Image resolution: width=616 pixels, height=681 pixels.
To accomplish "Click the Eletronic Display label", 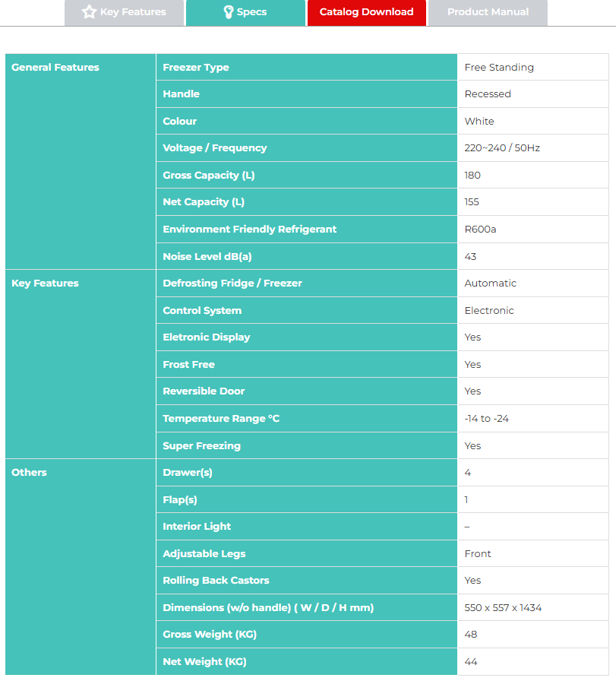I will click(206, 337).
